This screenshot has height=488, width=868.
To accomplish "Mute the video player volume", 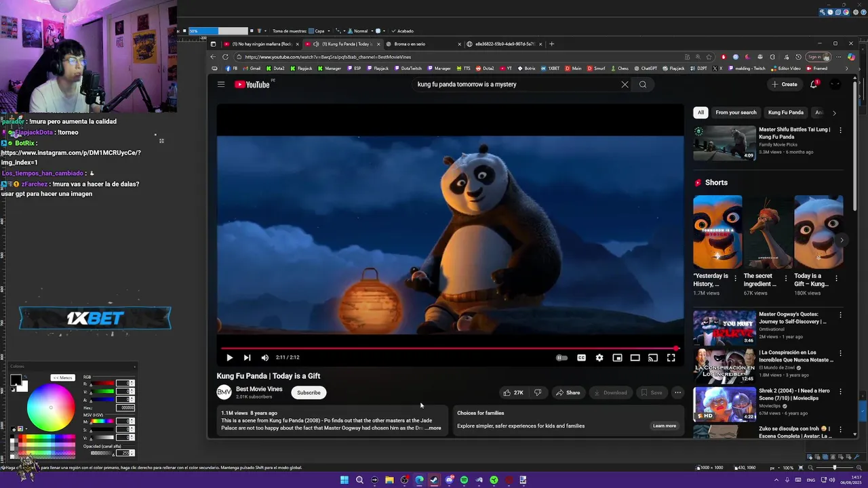I will pos(265,357).
